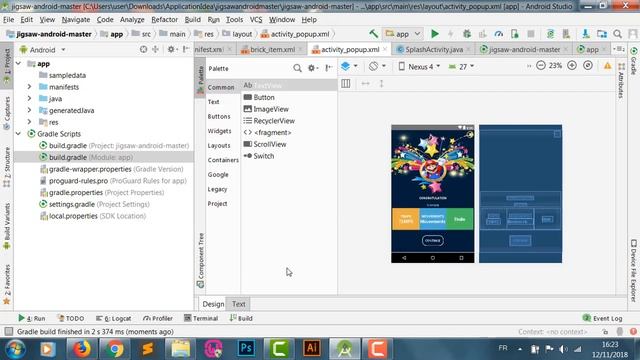Viewport: 640px width, 360px height.
Task: Click scroll from source target icon
Action: coord(143,49)
